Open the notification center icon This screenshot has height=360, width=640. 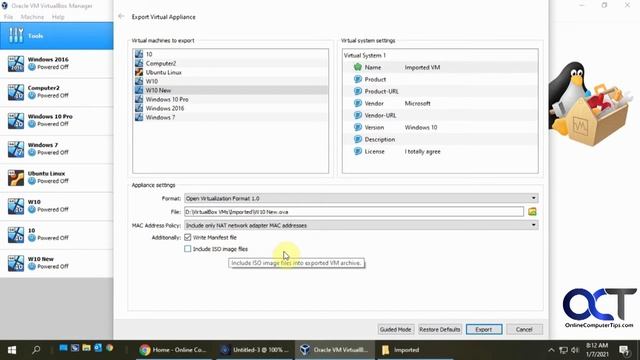coord(624,350)
